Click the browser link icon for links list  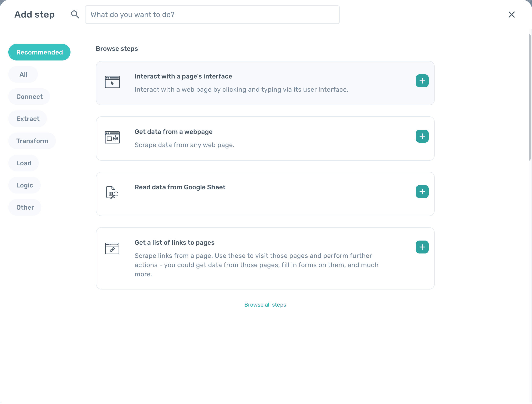coord(112,248)
